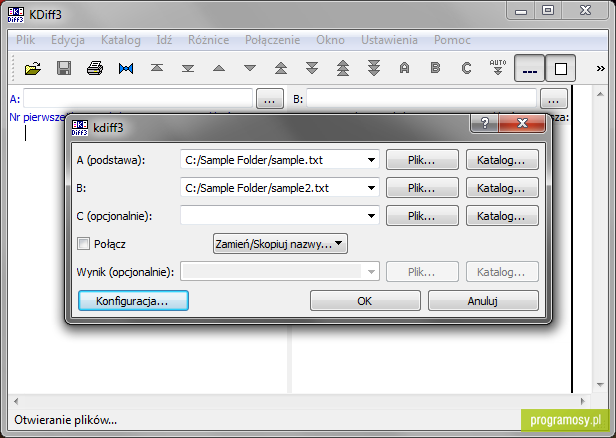Click the horizontal scrollbar left arrow
The height and width of the screenshot is (438, 616).
[16, 401]
